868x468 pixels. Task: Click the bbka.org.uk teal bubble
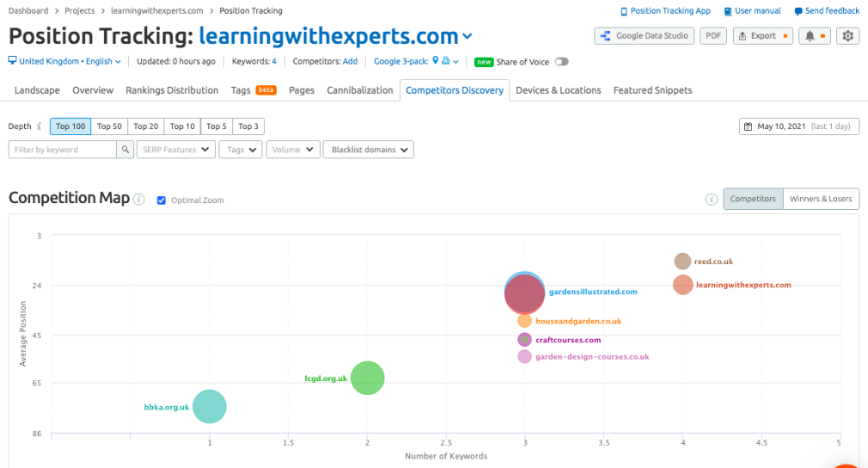209,407
